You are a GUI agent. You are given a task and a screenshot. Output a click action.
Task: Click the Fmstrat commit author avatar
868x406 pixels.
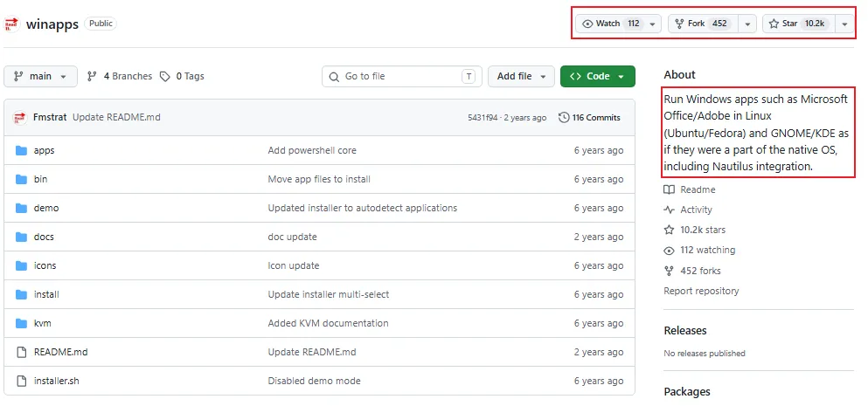coord(20,117)
